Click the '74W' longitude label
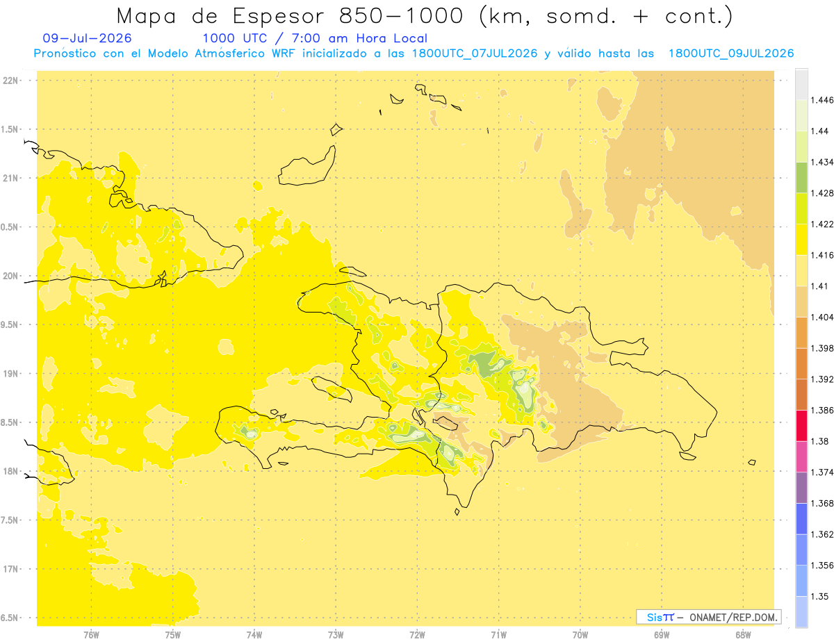 point(254,635)
